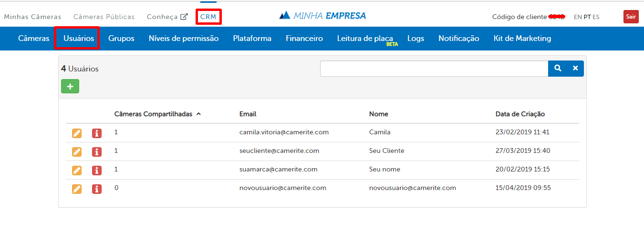The image size is (644, 241).
Task: Edit the suamarca@camerite.com user with pencil icon
Action: click(77, 171)
